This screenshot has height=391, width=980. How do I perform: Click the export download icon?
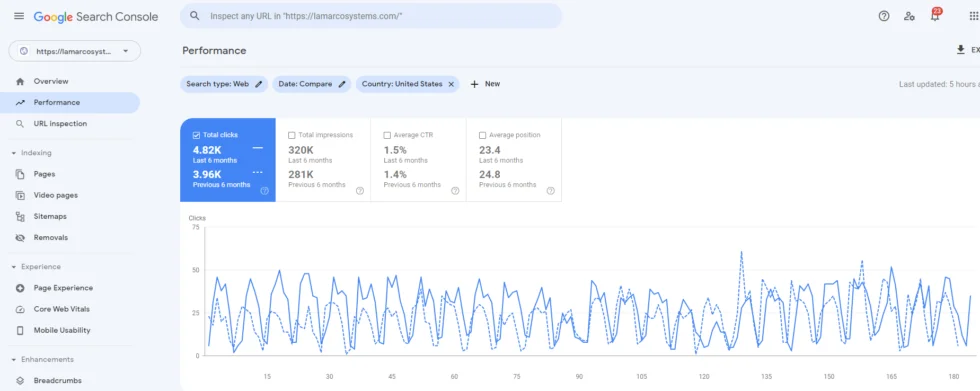click(961, 50)
